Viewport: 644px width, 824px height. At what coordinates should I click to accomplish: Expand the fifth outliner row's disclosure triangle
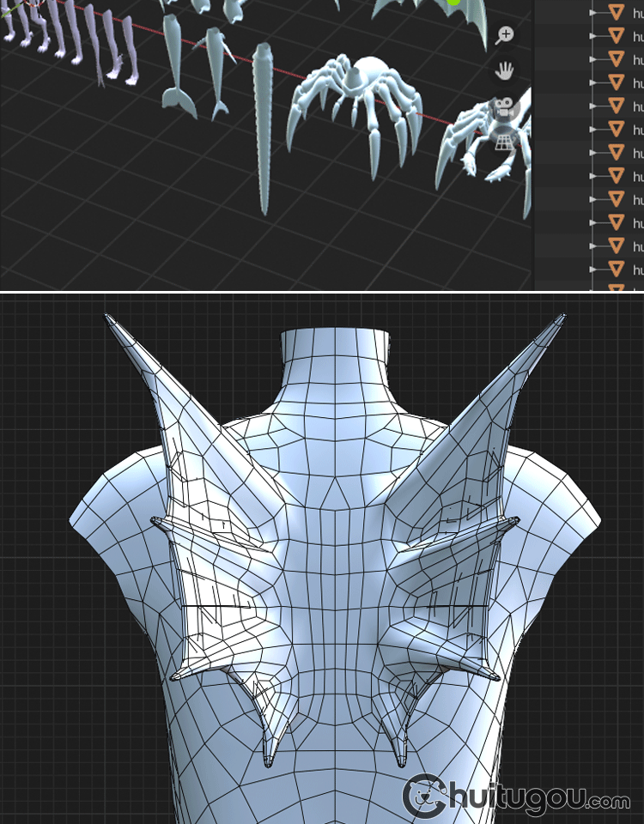pyautogui.click(x=592, y=106)
